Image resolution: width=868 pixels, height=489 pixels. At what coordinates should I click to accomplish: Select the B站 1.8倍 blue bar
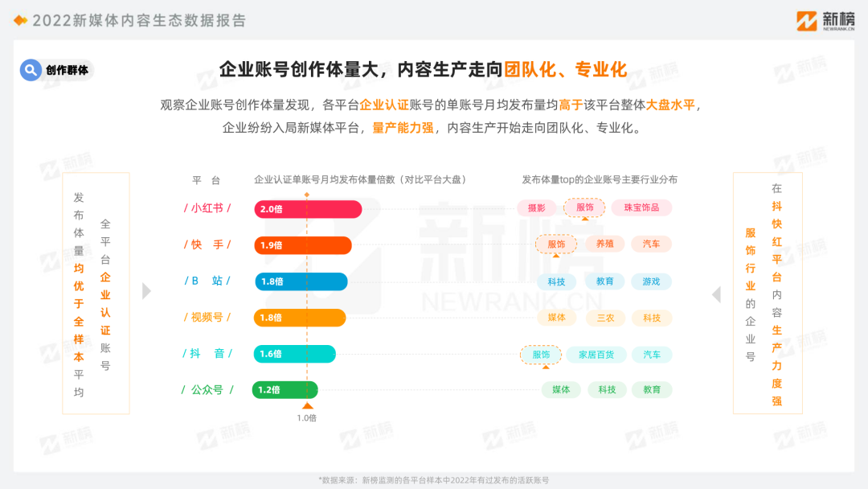(x=301, y=281)
